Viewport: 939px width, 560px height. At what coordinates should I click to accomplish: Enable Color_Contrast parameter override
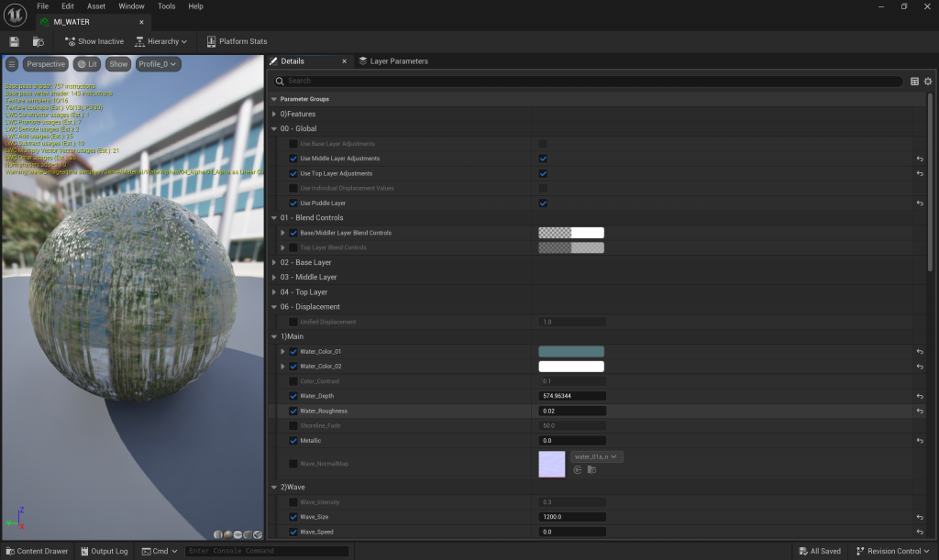point(293,381)
